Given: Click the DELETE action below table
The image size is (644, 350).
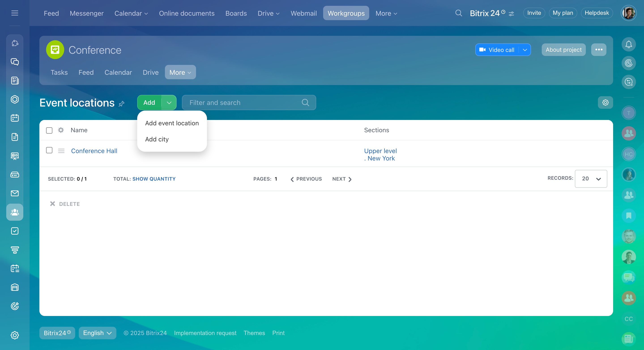Looking at the screenshot, I should tap(65, 204).
